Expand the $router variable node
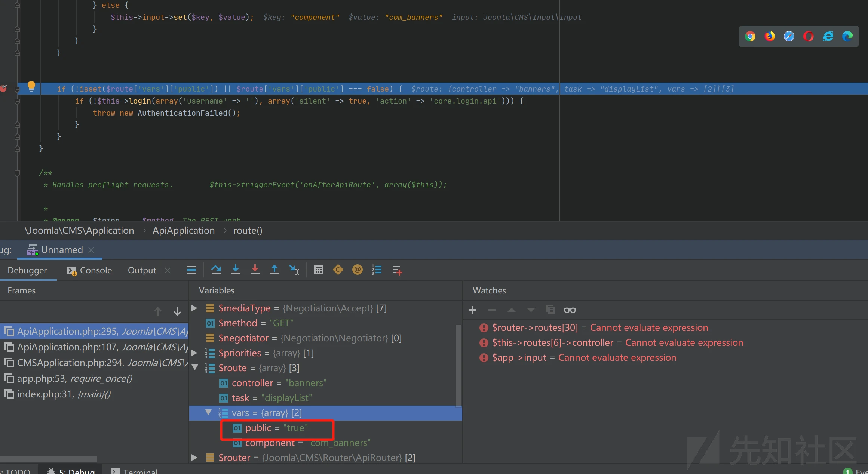The width and height of the screenshot is (868, 474). coord(194,458)
